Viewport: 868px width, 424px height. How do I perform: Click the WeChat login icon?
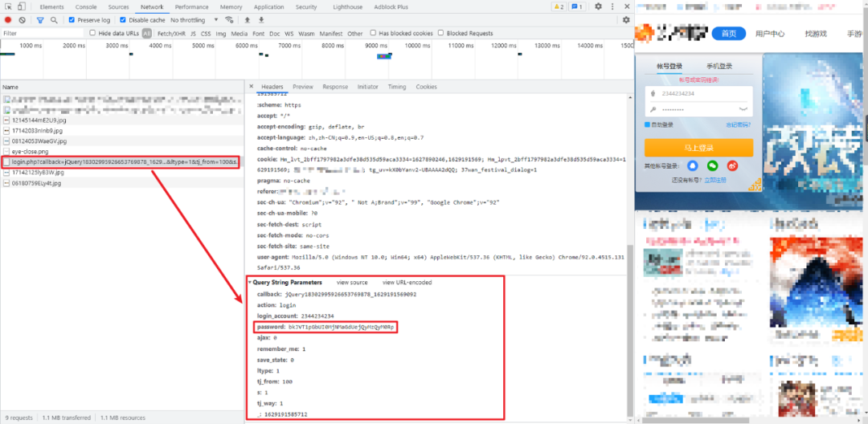click(x=712, y=165)
